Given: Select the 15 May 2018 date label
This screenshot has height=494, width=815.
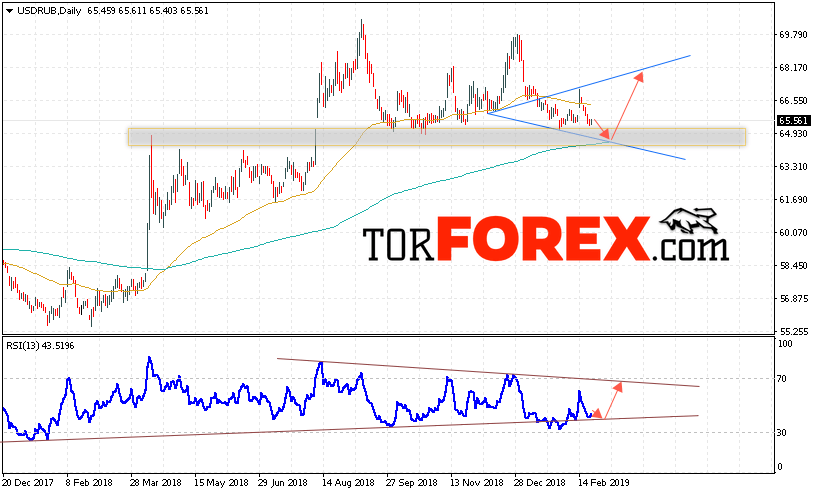Looking at the screenshot, I should pos(220,483).
